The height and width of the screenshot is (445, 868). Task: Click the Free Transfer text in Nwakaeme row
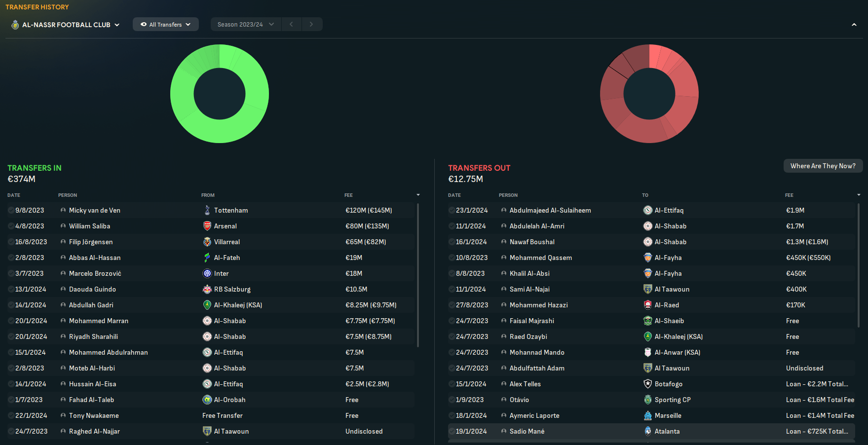click(223, 415)
